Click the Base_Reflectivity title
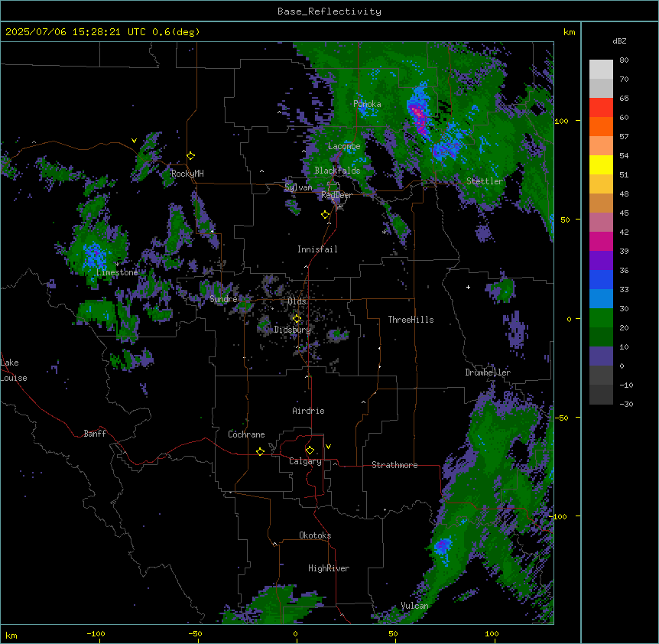The image size is (659, 644). click(329, 11)
